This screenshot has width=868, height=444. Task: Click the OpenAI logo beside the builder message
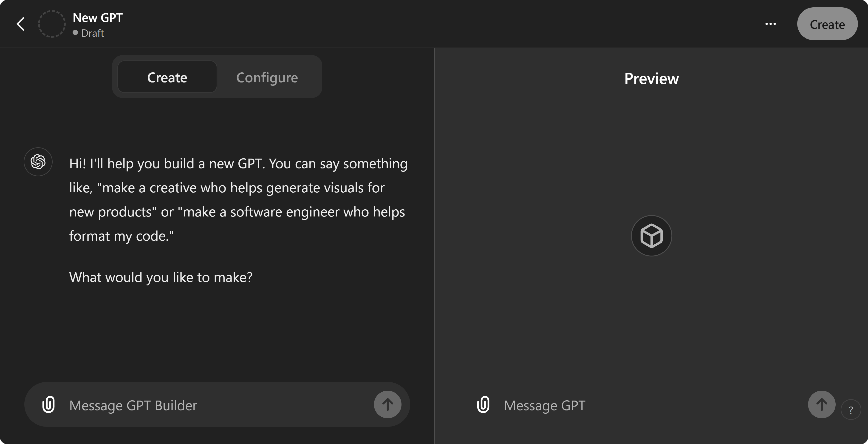tap(38, 162)
